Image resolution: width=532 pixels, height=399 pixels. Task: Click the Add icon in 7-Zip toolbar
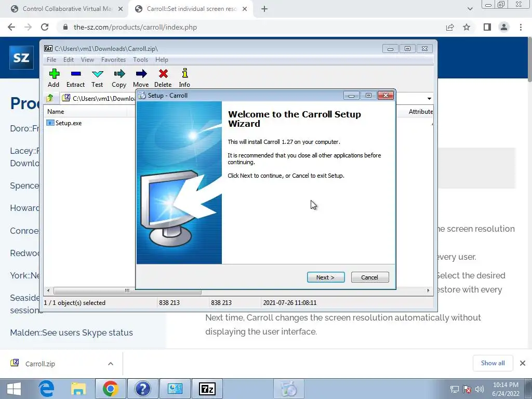click(x=54, y=78)
